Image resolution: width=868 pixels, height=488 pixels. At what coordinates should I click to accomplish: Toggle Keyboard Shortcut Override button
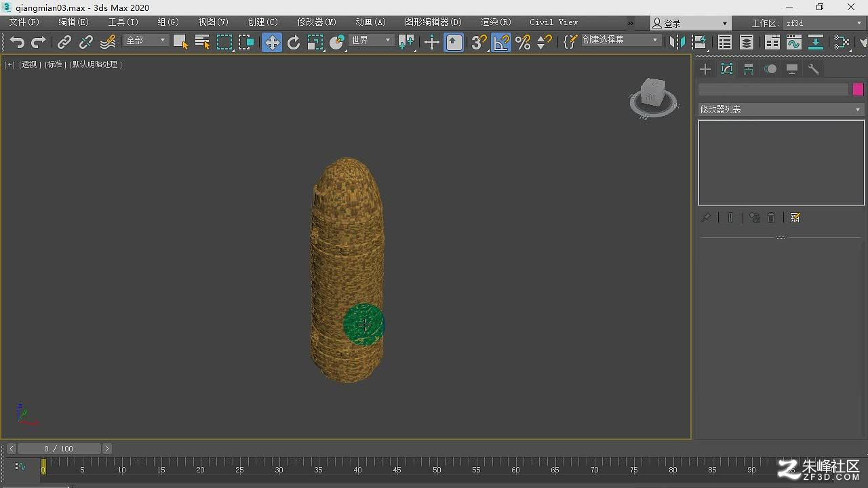pyautogui.click(x=454, y=42)
